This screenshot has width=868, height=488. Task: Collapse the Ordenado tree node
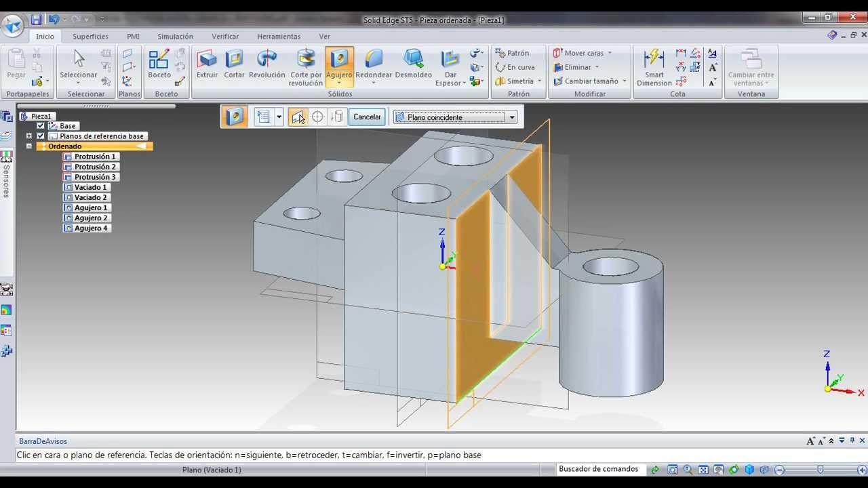point(29,146)
